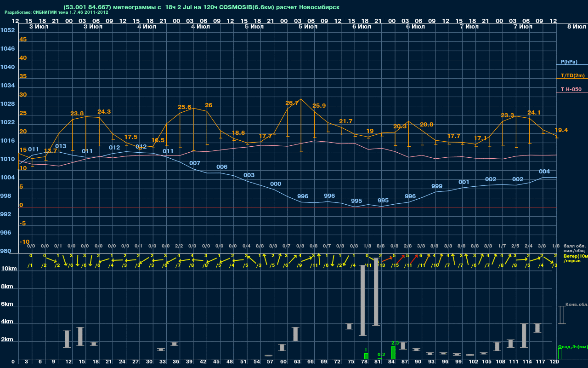Click the СИБНИГМИ developer credit line
The image size is (588, 368).
click(57, 12)
